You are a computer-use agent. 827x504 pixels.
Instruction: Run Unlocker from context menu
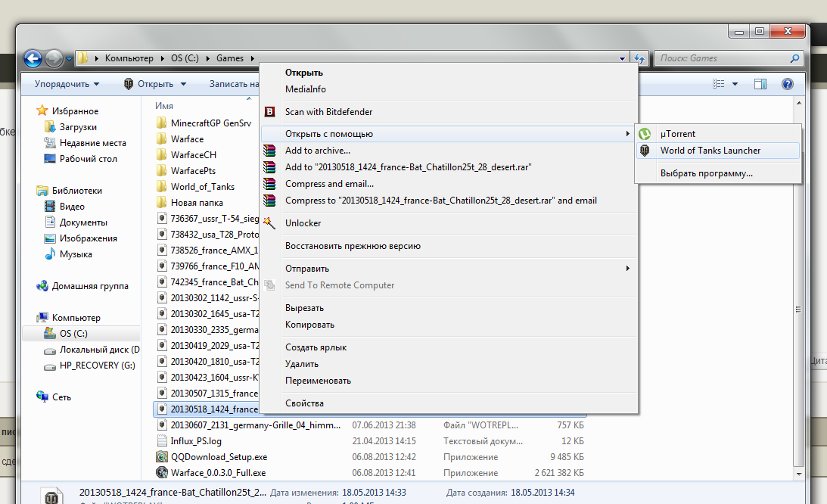pos(303,223)
